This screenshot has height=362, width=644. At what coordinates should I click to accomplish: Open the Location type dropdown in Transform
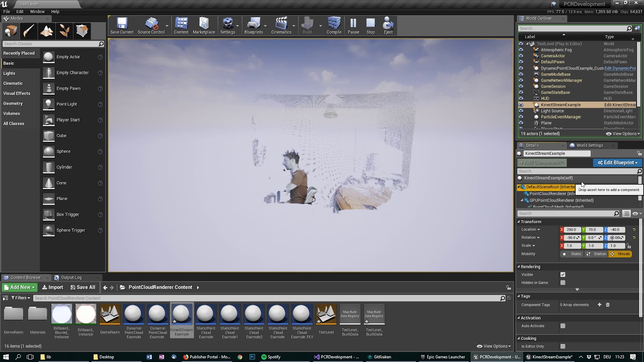coord(531,230)
